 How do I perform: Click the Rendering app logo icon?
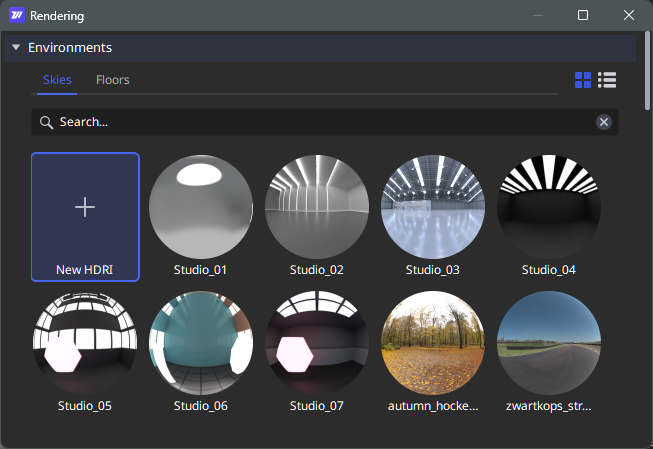(x=16, y=16)
